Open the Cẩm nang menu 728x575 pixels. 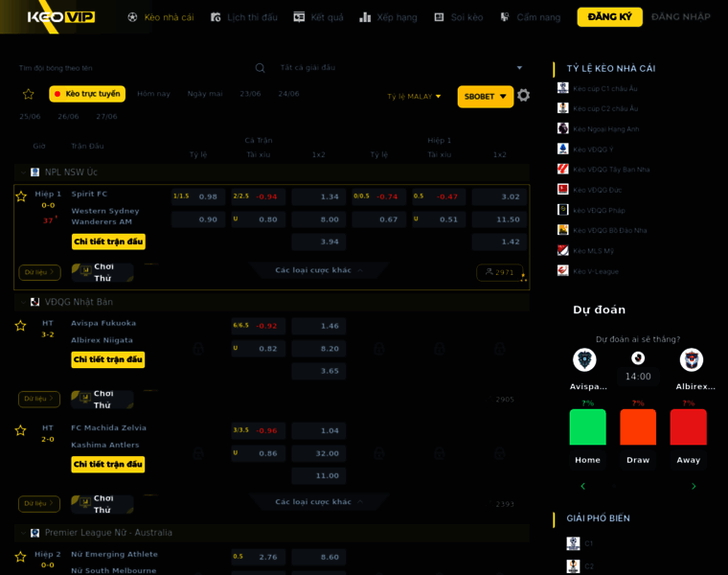(x=531, y=17)
